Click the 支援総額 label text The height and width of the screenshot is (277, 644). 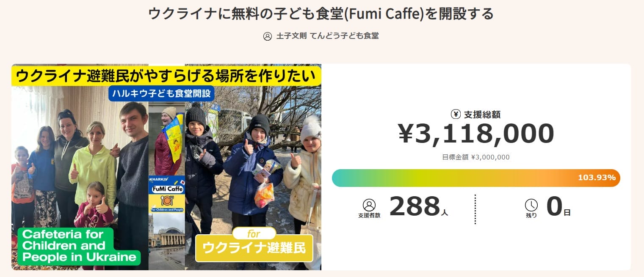[482, 114]
